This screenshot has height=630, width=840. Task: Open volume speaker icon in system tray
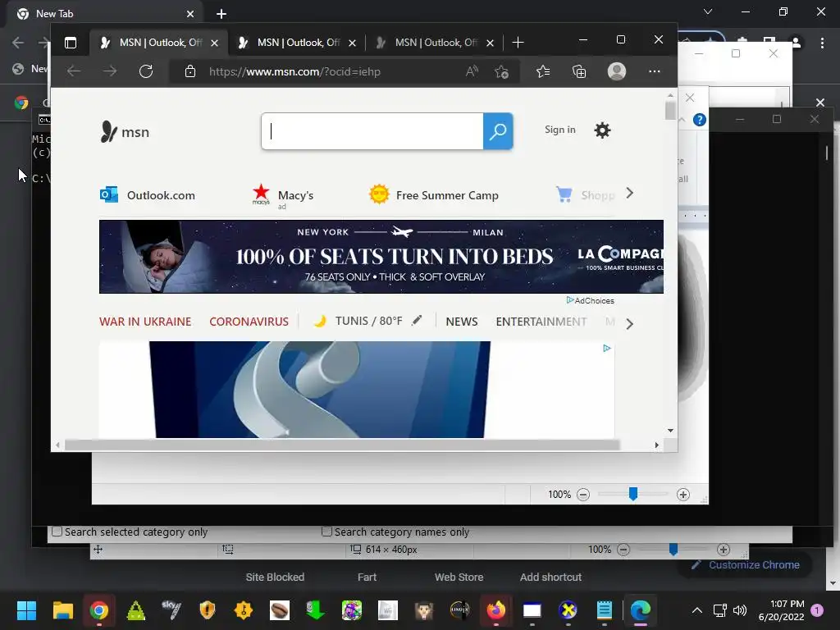click(740, 610)
